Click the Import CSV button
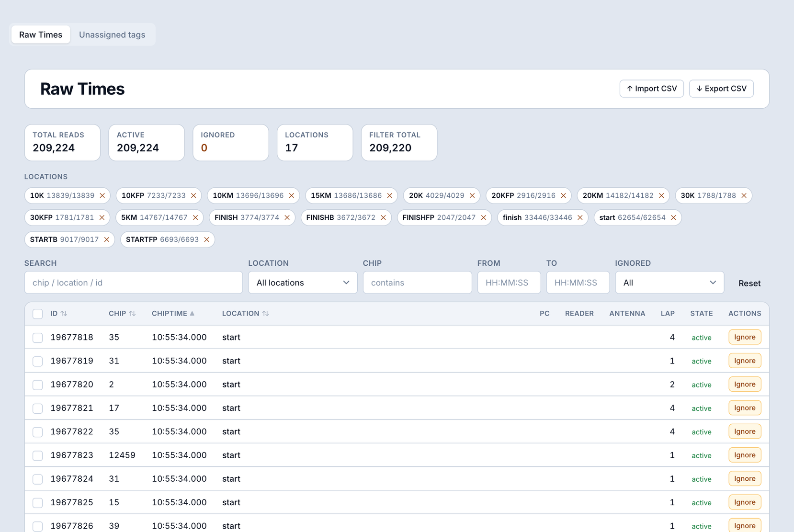This screenshot has height=532, width=794. (x=652, y=89)
